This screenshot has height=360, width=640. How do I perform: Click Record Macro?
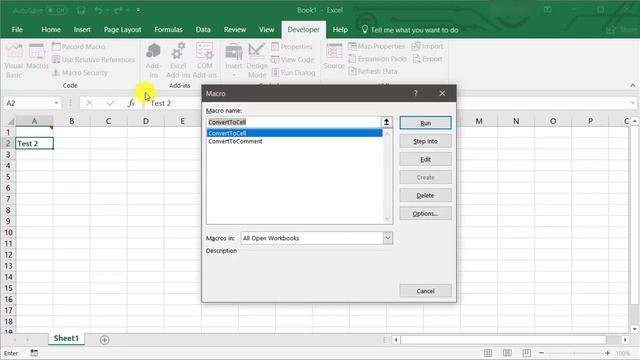click(79, 47)
